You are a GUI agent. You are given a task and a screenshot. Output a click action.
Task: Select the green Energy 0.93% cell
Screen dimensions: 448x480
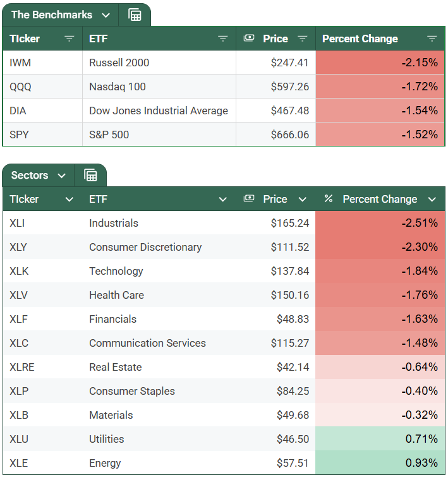[x=380, y=463]
